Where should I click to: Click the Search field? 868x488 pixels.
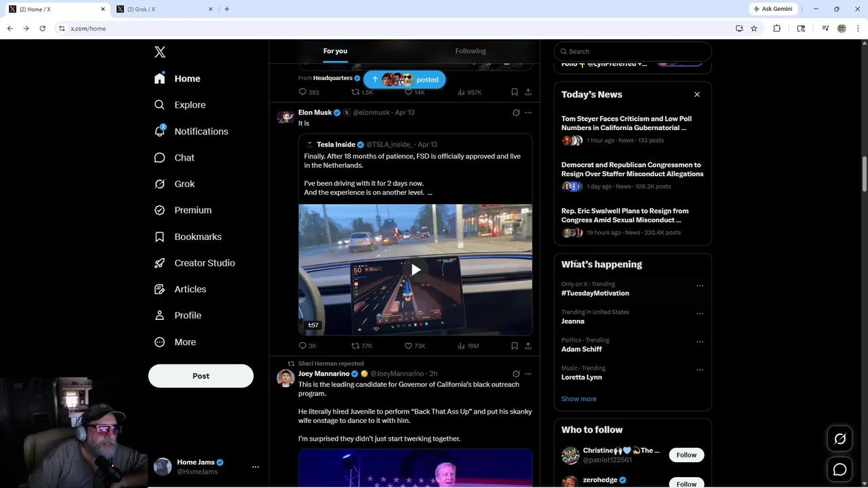[633, 52]
